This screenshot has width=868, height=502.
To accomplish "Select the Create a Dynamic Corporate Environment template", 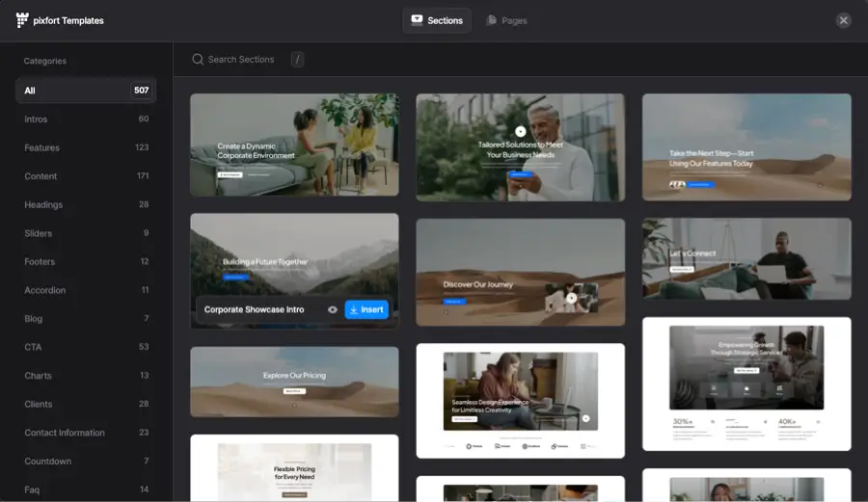I will pyautogui.click(x=294, y=145).
